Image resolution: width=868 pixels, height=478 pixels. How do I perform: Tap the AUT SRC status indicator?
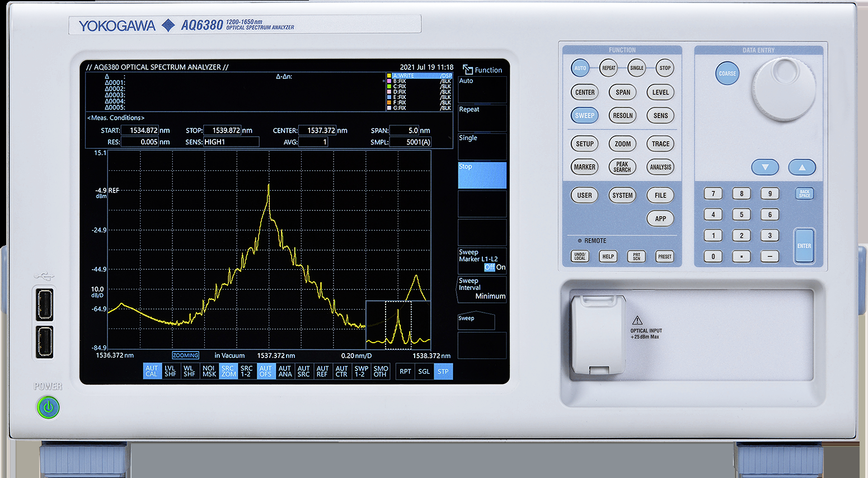pos(303,371)
